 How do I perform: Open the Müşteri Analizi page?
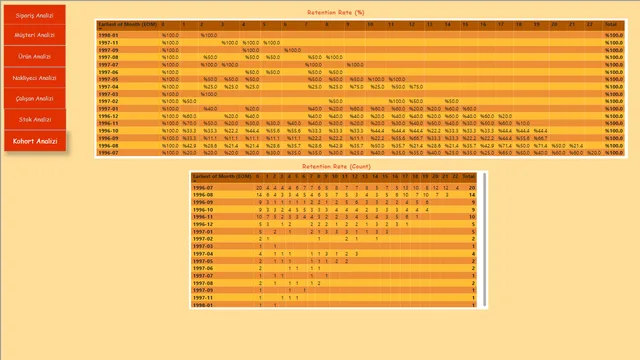pyautogui.click(x=35, y=35)
